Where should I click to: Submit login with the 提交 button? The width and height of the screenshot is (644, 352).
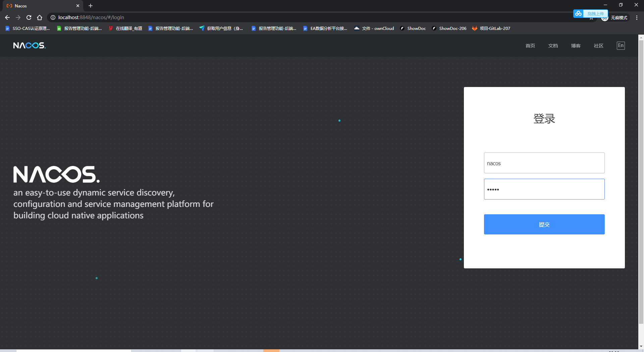544,224
